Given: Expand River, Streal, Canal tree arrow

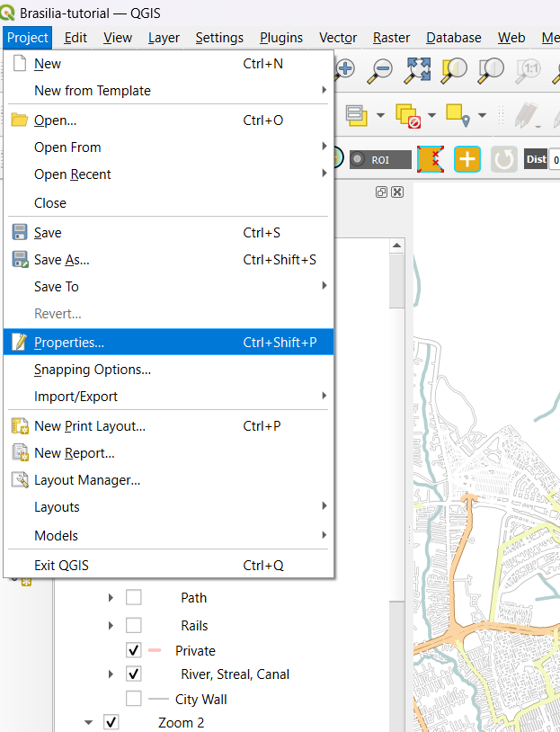Looking at the screenshot, I should (x=111, y=674).
